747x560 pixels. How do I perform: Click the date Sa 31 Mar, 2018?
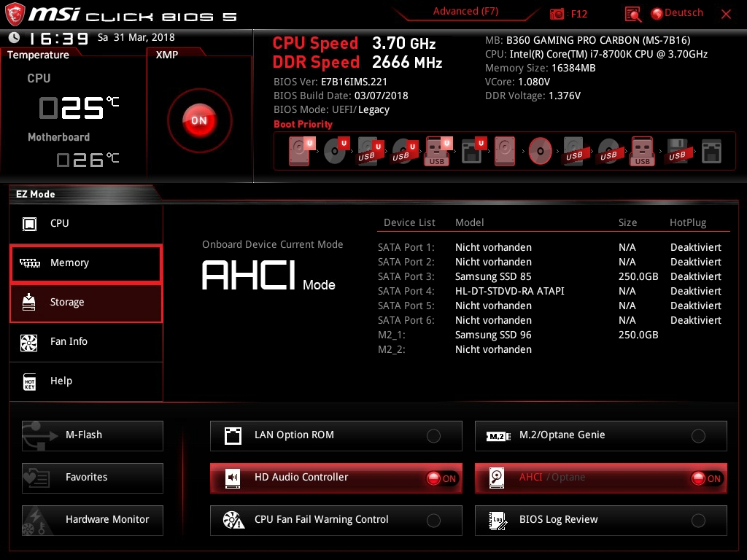coord(136,38)
